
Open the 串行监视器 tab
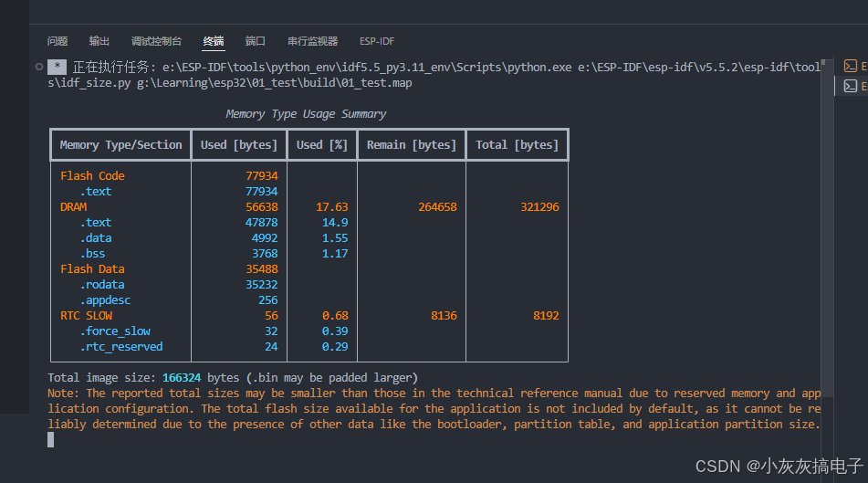[312, 41]
